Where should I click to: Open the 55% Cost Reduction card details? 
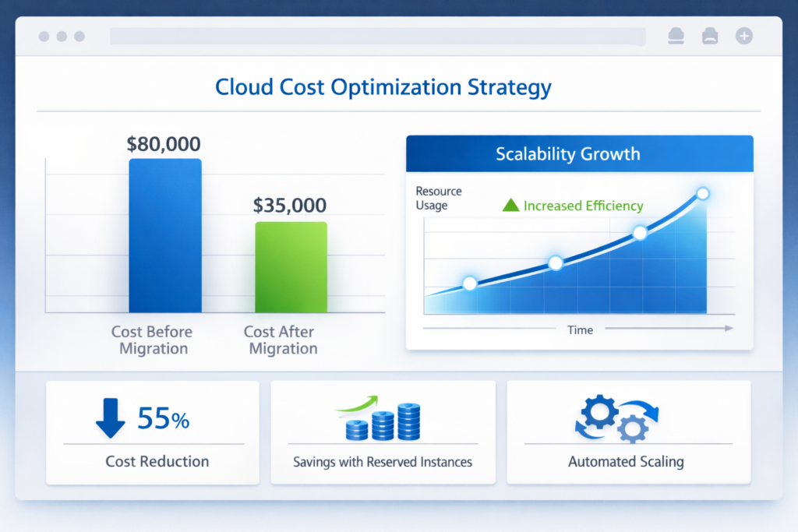pyautogui.click(x=153, y=432)
